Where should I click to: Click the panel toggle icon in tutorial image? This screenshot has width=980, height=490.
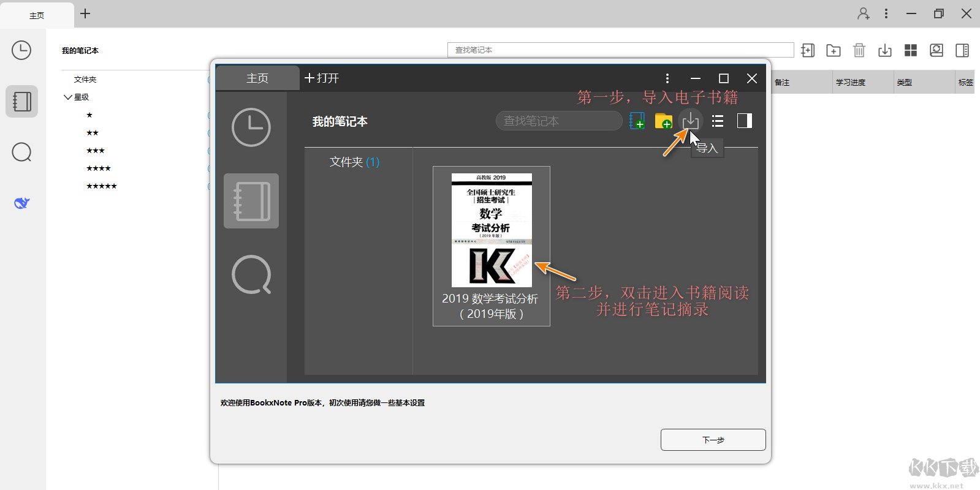[745, 121]
